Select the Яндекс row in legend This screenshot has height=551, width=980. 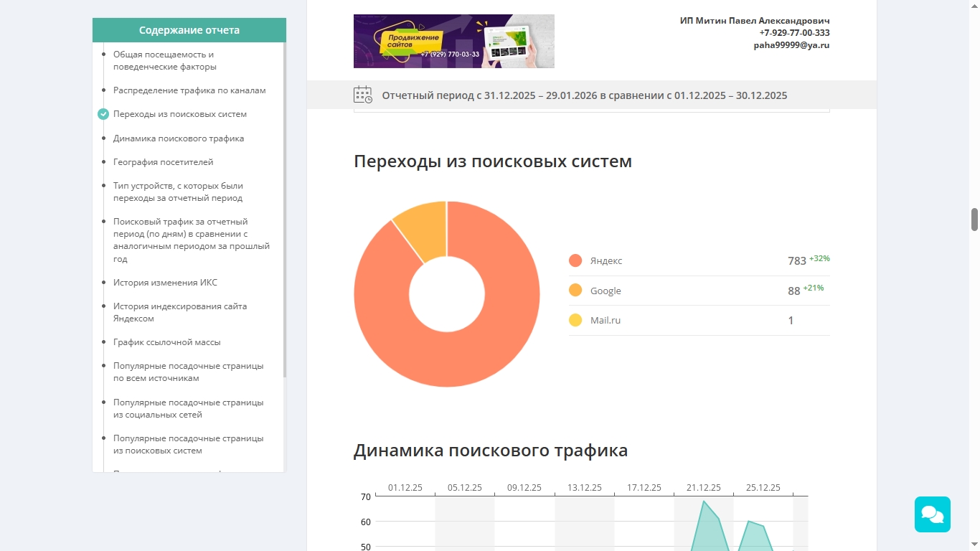[x=699, y=260]
